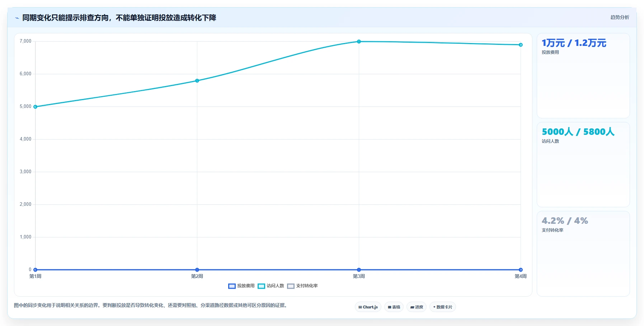Toggle the 支付转化率 legend series
The width and height of the screenshot is (644, 326).
(x=302, y=286)
